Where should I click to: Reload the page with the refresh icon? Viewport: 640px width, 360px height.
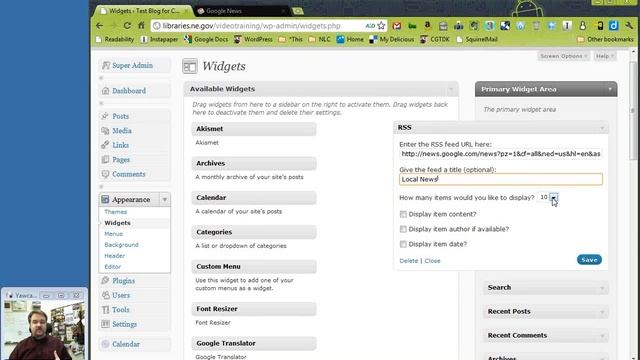pos(127,26)
